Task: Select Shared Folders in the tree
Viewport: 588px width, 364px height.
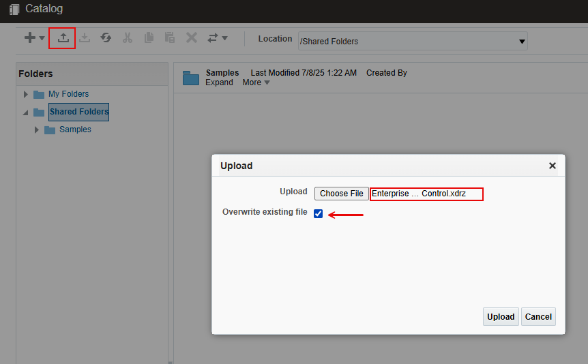Action: click(79, 112)
